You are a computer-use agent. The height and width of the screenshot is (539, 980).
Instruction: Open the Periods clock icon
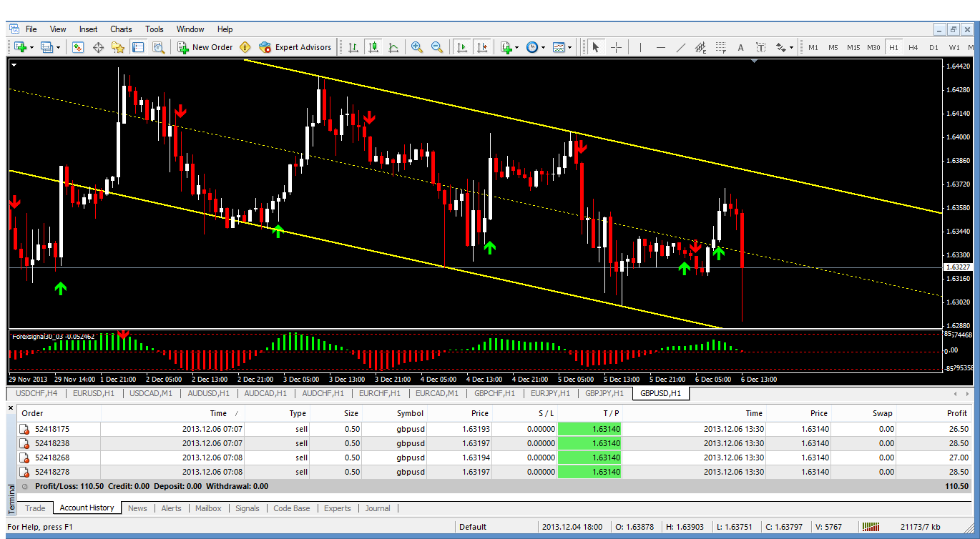point(532,47)
